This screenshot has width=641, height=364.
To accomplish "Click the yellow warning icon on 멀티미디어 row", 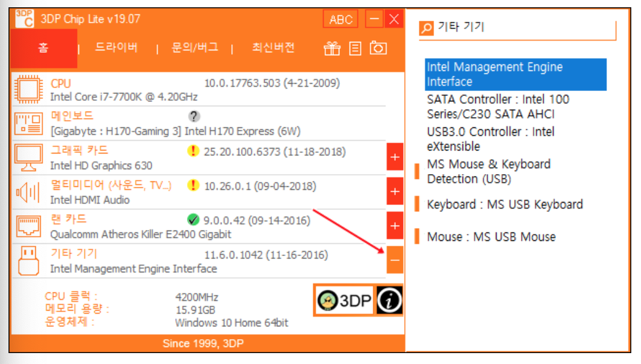I will 193,185.
